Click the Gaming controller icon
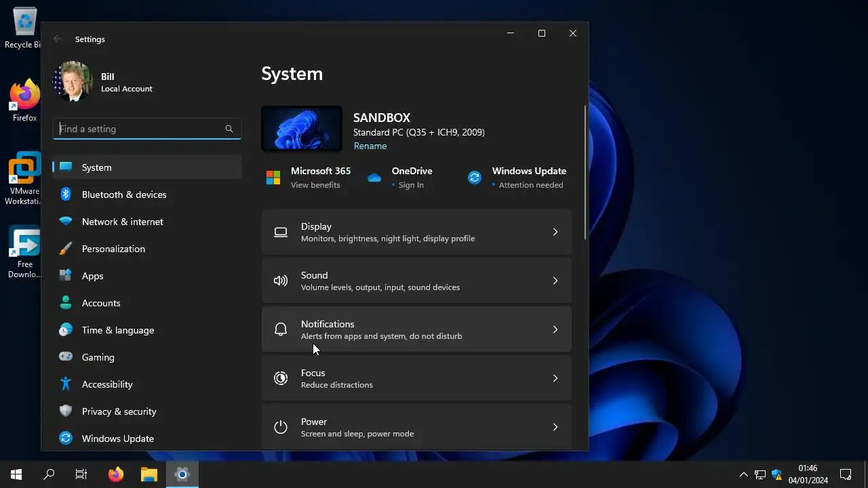 66,357
